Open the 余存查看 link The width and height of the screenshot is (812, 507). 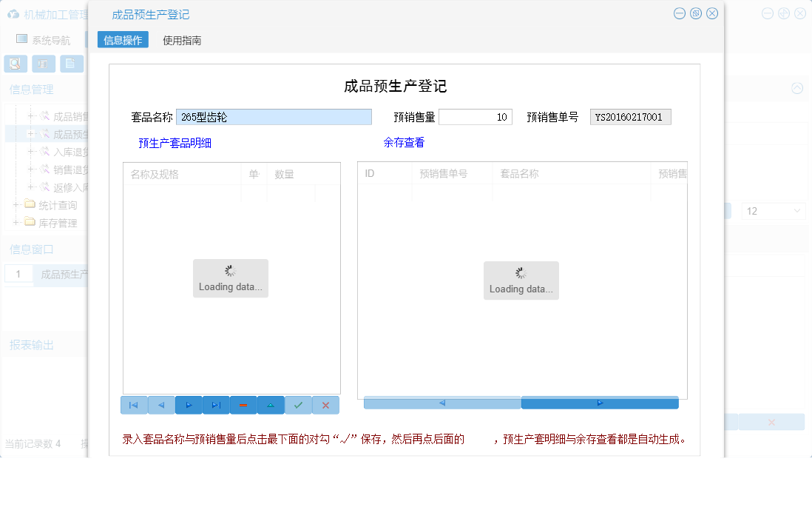click(x=404, y=142)
